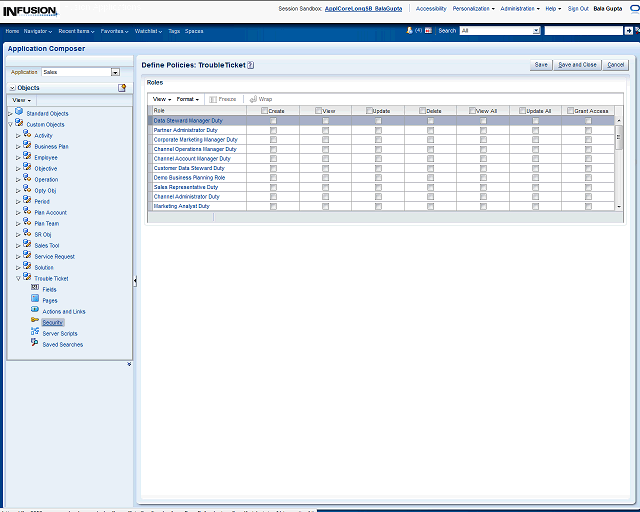This screenshot has width=640, height=512.
Task: Click the new object icon in Objects panel
Action: [122, 88]
